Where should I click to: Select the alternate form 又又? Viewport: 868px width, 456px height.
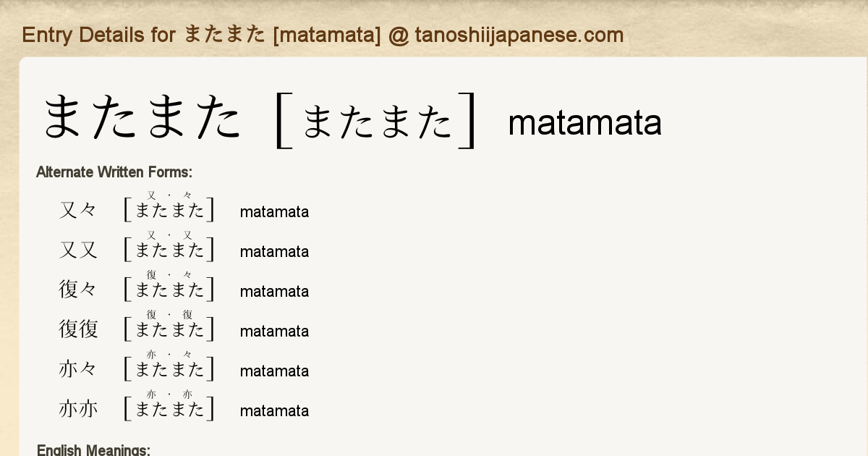click(x=78, y=250)
